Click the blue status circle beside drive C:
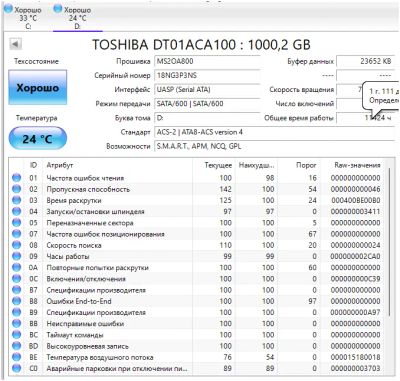This screenshot has width=400, height=381. point(9,9)
